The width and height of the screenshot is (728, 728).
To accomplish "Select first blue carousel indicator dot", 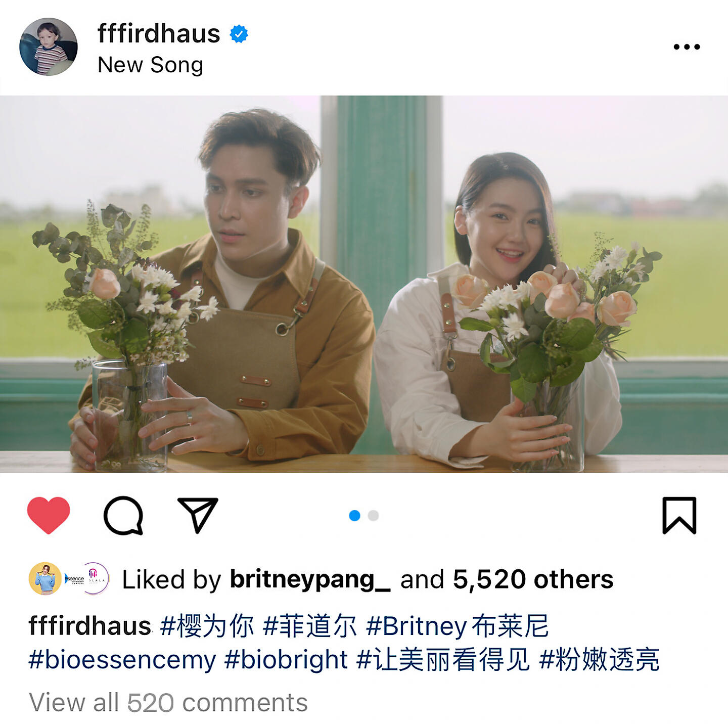I will coord(354,516).
